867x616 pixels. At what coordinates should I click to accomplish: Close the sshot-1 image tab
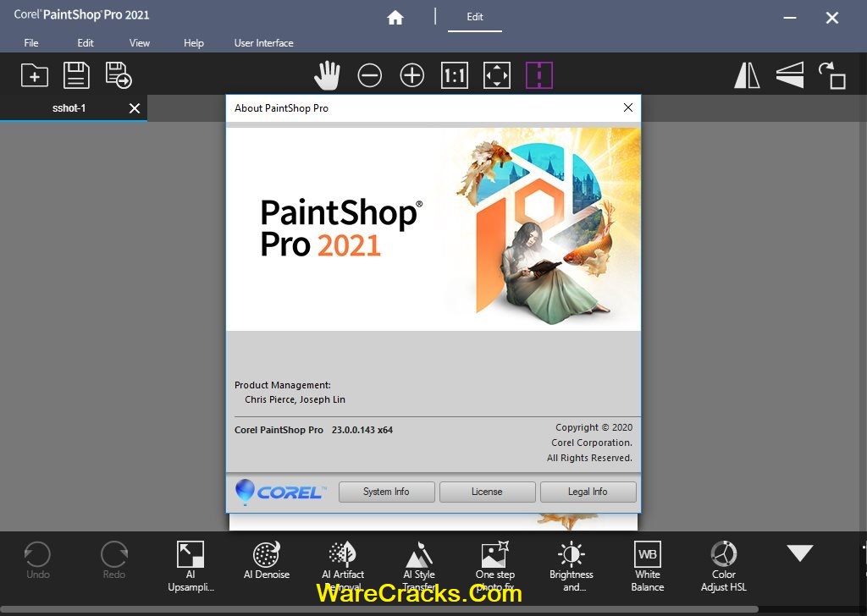coord(134,108)
